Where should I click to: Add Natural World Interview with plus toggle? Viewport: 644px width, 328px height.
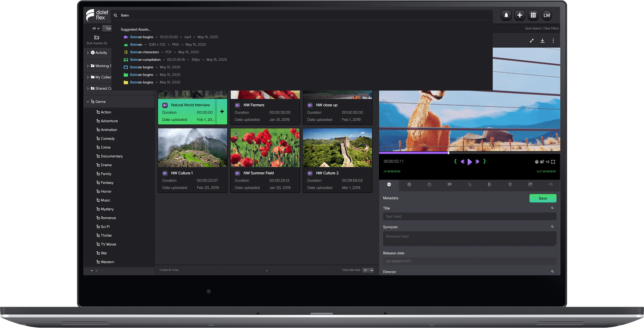click(222, 112)
